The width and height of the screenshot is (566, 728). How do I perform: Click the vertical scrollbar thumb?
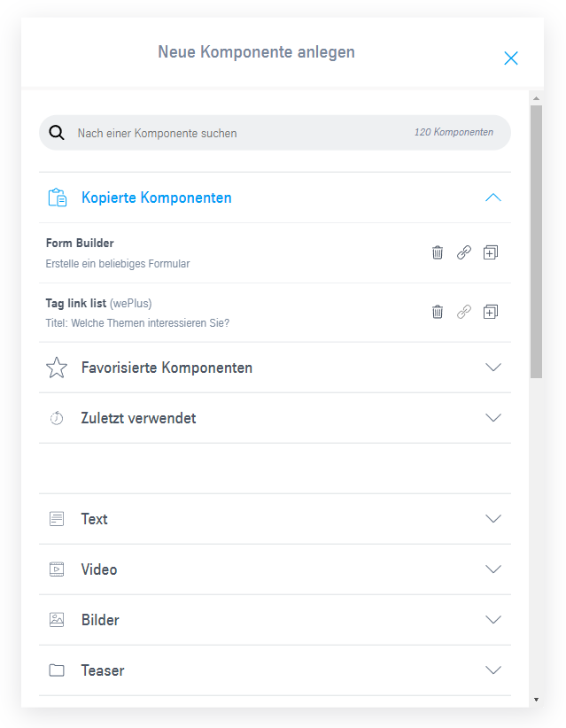click(536, 242)
